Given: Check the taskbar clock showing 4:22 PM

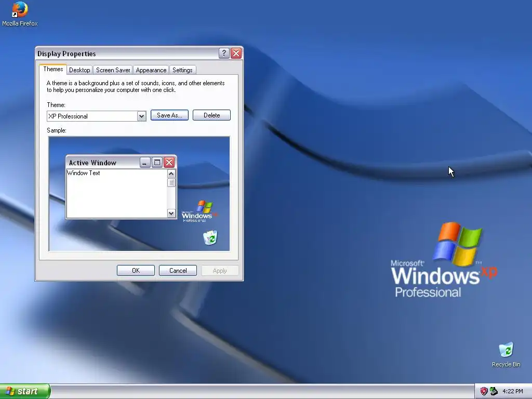Looking at the screenshot, I should 513,391.
